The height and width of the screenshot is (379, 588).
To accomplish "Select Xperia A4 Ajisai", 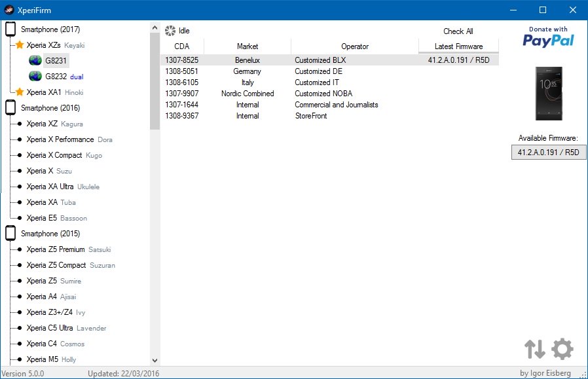I will click(x=51, y=297).
